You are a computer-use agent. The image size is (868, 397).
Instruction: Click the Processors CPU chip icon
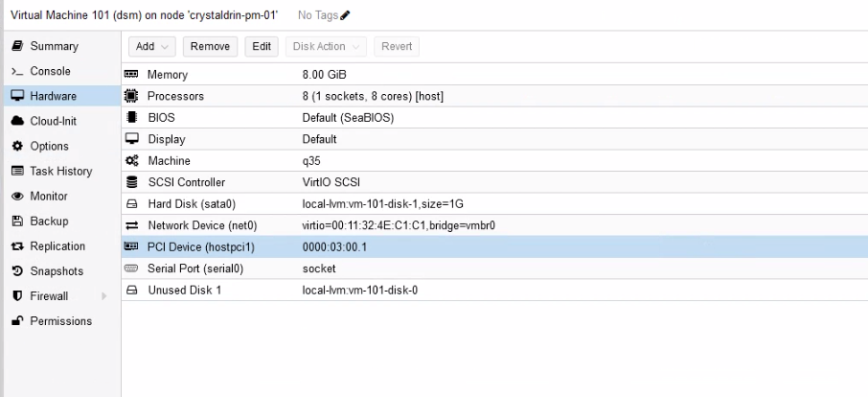(132, 96)
